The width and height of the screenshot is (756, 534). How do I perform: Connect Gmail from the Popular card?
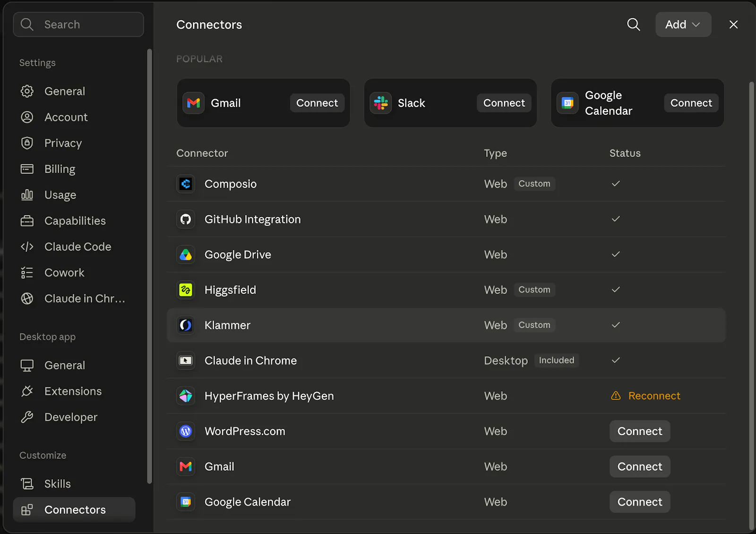(317, 103)
